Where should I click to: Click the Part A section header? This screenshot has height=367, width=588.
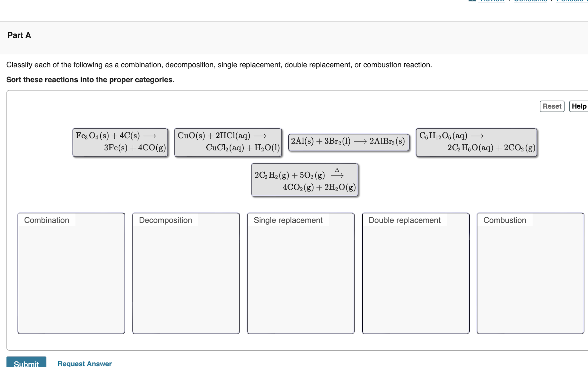(19, 35)
